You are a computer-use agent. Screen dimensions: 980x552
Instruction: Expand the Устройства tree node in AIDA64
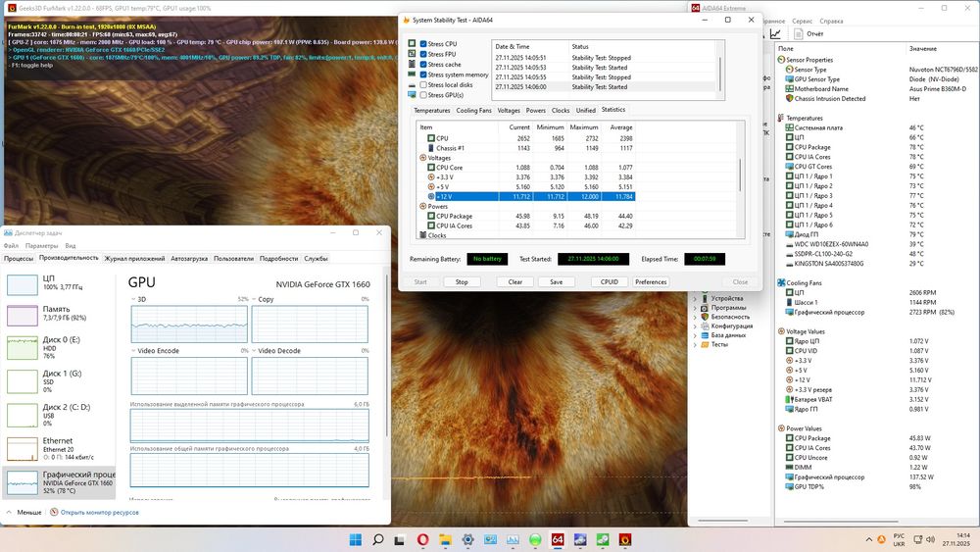tap(695, 299)
